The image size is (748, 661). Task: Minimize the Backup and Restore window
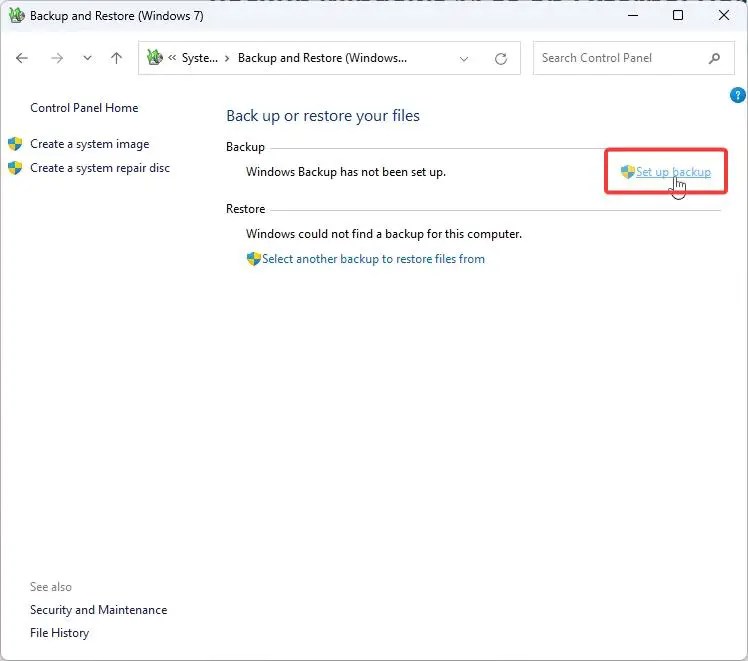633,15
